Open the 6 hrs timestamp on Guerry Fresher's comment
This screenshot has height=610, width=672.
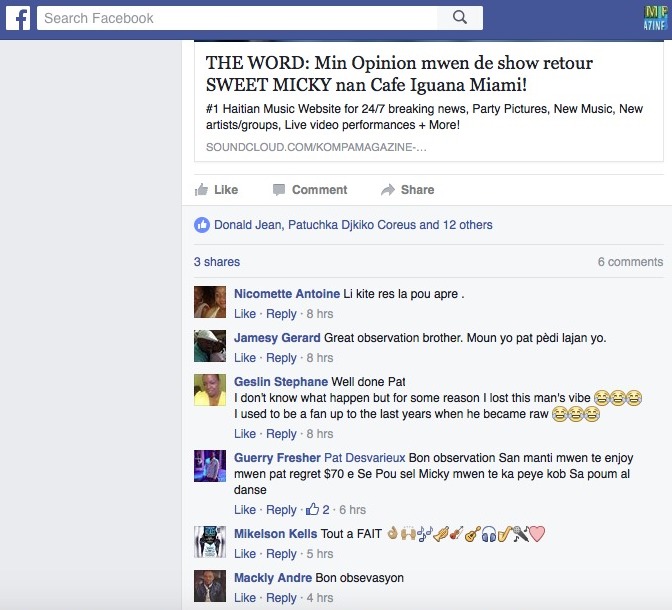point(352,510)
